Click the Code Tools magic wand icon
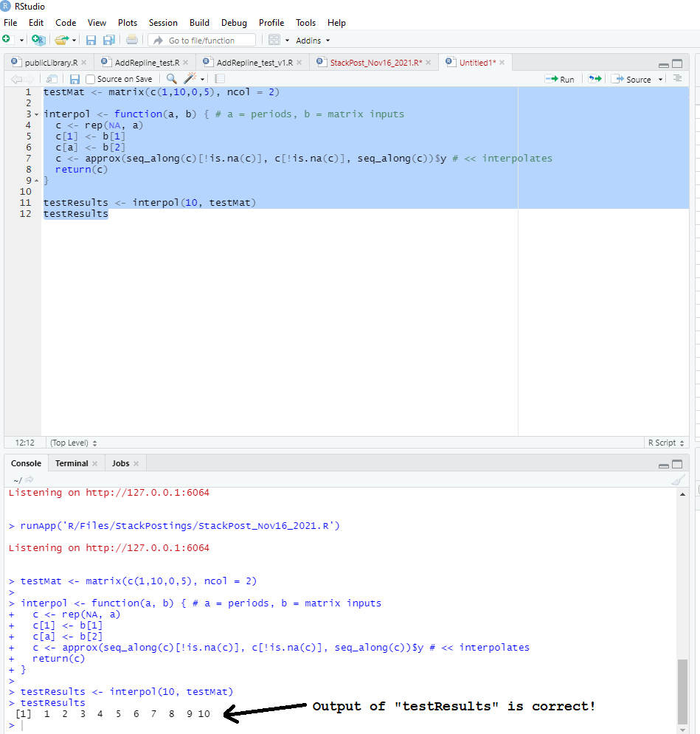700x734 pixels. 190,79
